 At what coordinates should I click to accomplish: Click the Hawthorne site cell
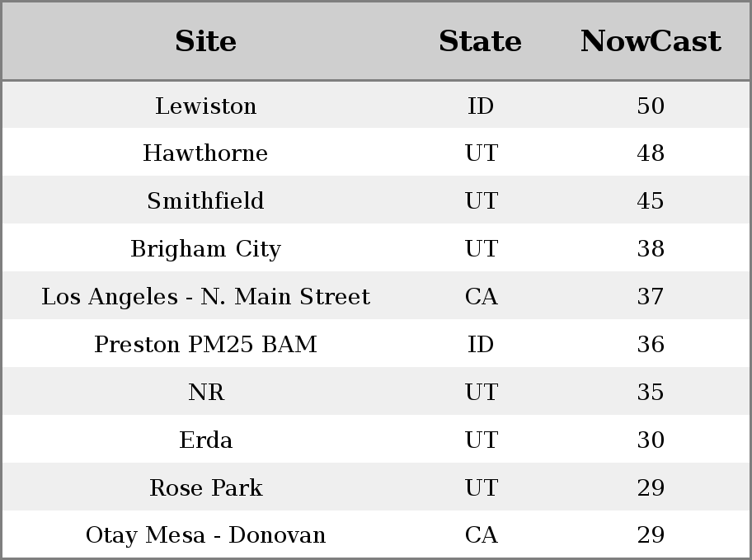click(x=205, y=153)
